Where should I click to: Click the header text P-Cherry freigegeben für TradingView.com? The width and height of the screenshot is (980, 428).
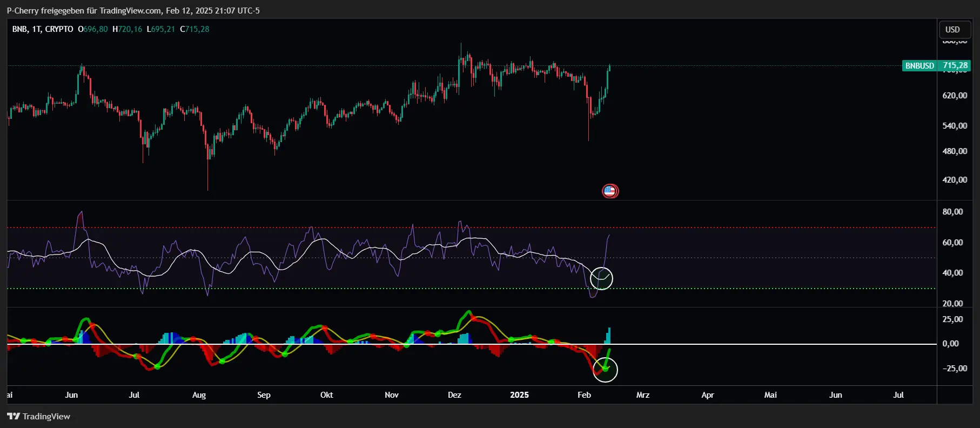tap(84, 11)
